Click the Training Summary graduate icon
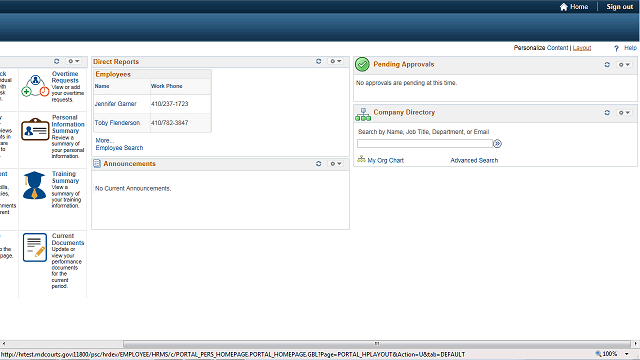The width and height of the screenshot is (640, 360). (34, 185)
